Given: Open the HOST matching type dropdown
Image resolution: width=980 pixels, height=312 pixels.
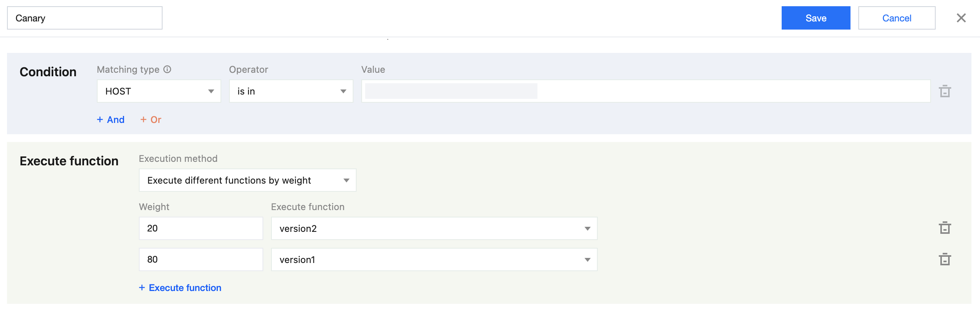Looking at the screenshot, I should pyautogui.click(x=159, y=91).
